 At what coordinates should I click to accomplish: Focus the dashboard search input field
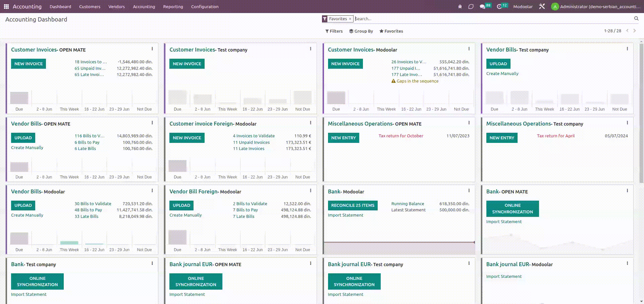tap(493, 19)
